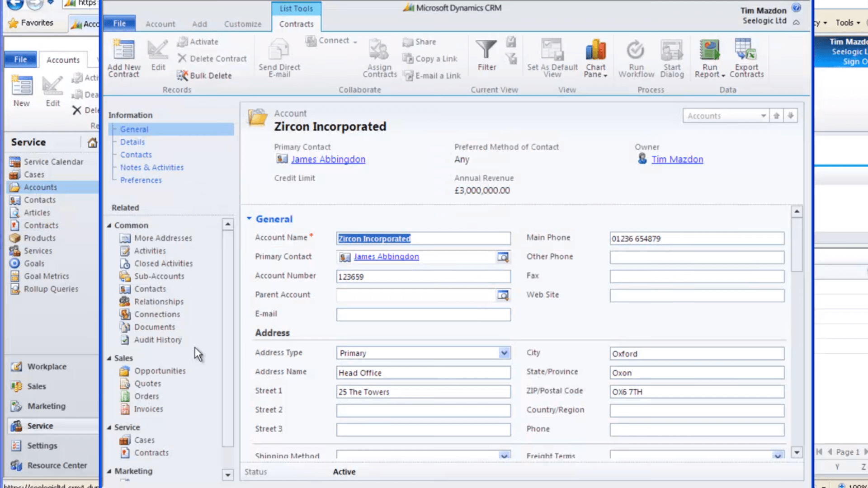
Task: Click the Web Site input field
Action: coord(697,296)
